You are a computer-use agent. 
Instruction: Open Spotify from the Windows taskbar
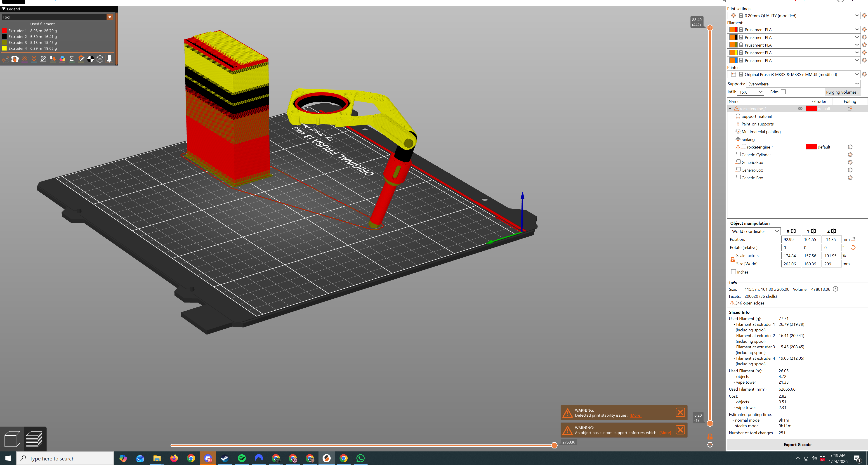(242, 458)
